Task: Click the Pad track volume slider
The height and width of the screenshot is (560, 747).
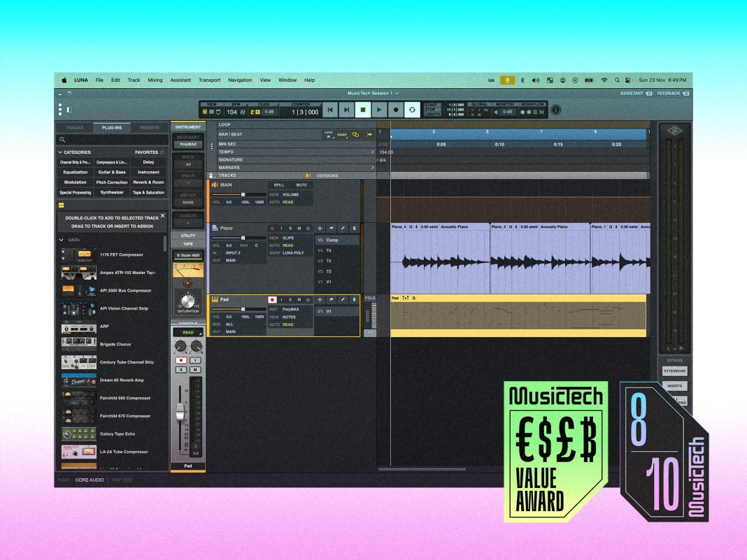Action: coord(243,308)
